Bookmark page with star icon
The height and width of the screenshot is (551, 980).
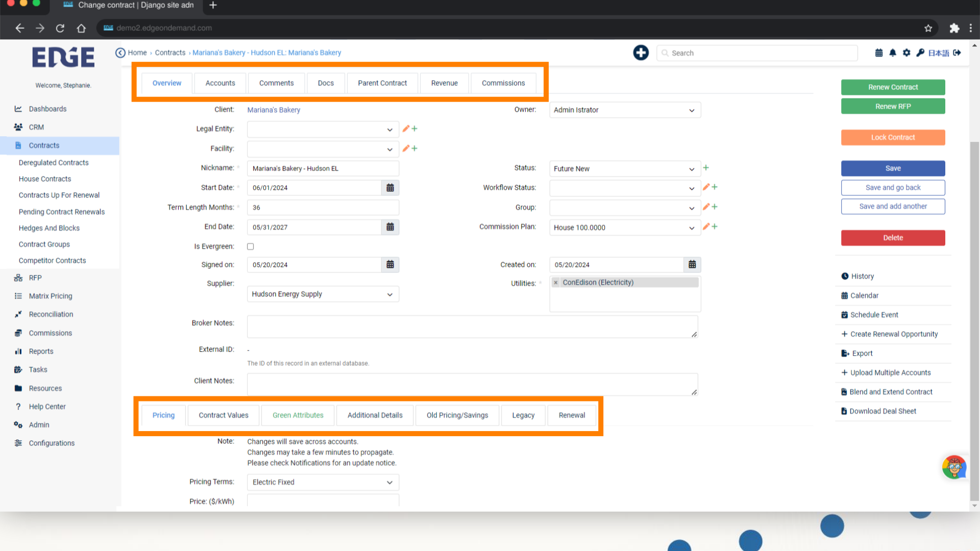(928, 28)
